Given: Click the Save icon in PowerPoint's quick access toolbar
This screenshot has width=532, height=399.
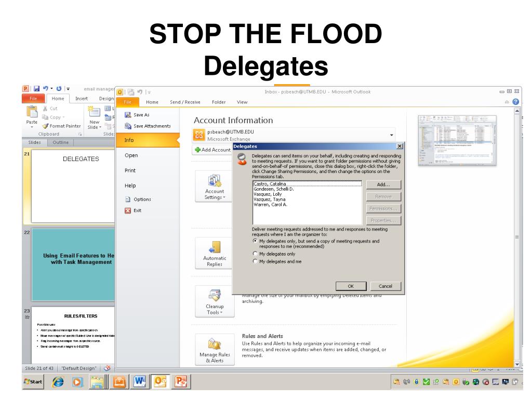Looking at the screenshot, I should click(x=36, y=88).
